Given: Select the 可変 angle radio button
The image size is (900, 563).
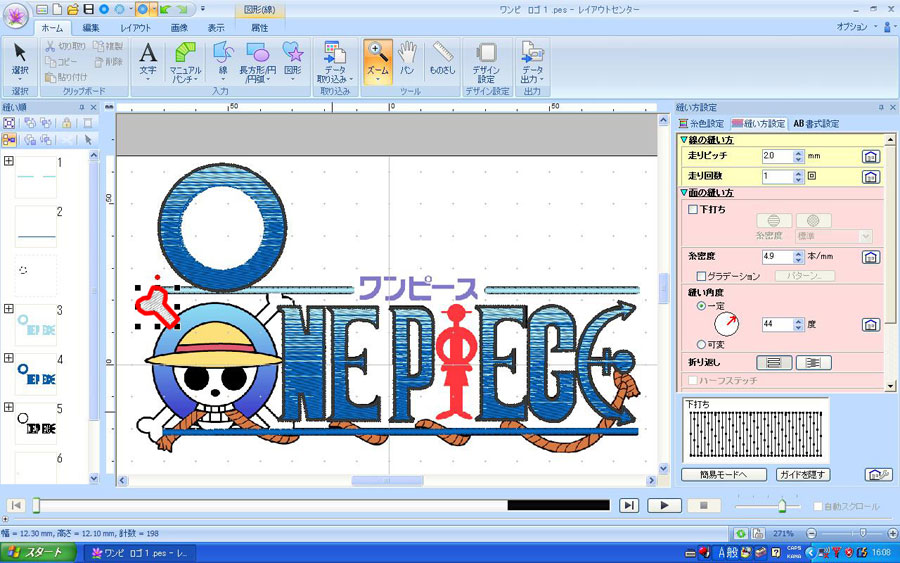Looking at the screenshot, I should coord(701,344).
